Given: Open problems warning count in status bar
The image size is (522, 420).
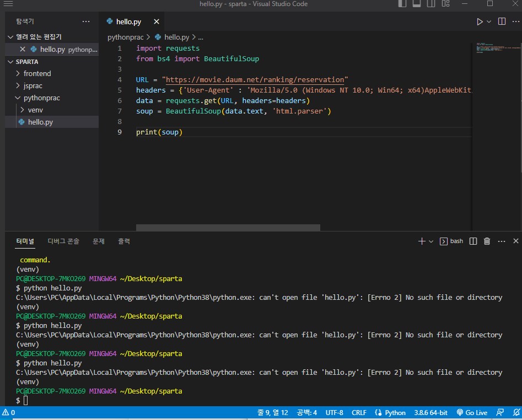Looking at the screenshot, I should pos(9,413).
